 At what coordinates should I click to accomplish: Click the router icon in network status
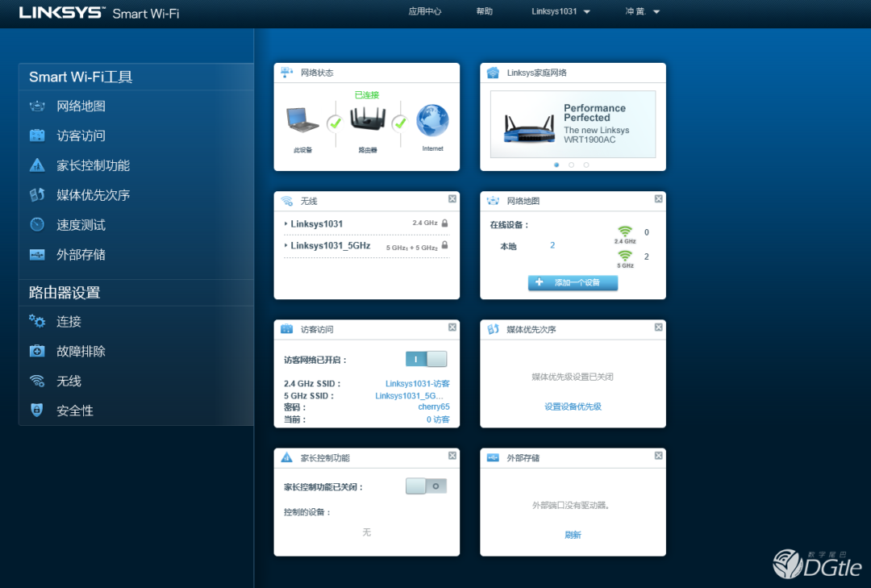[368, 120]
